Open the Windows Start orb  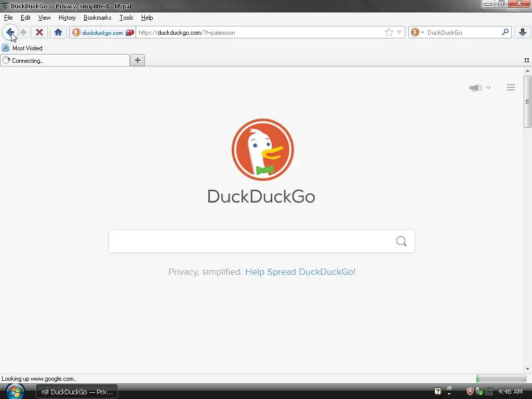point(15,392)
